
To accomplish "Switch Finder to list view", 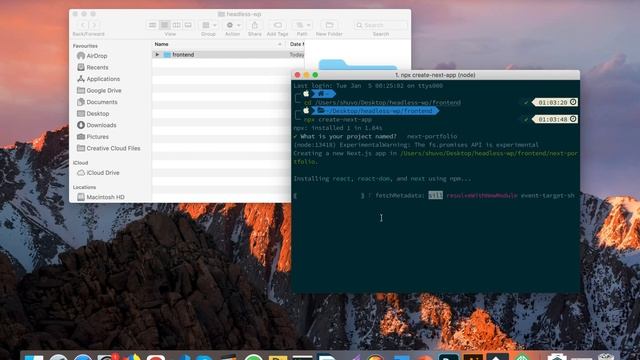I will point(164,25).
